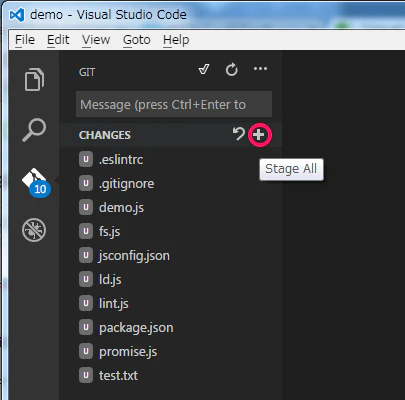Click into the commit message box
Image resolution: width=405 pixels, height=400 pixels.
click(174, 104)
